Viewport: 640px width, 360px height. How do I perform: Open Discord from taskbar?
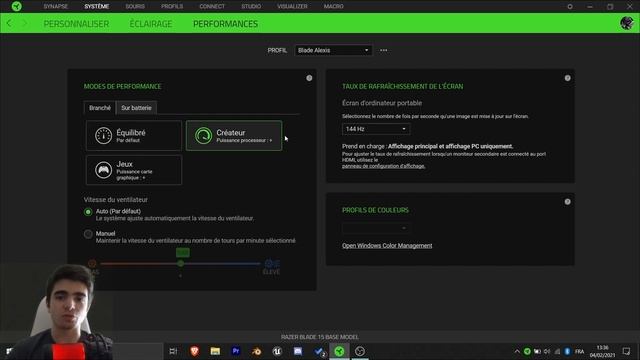(x=298, y=351)
